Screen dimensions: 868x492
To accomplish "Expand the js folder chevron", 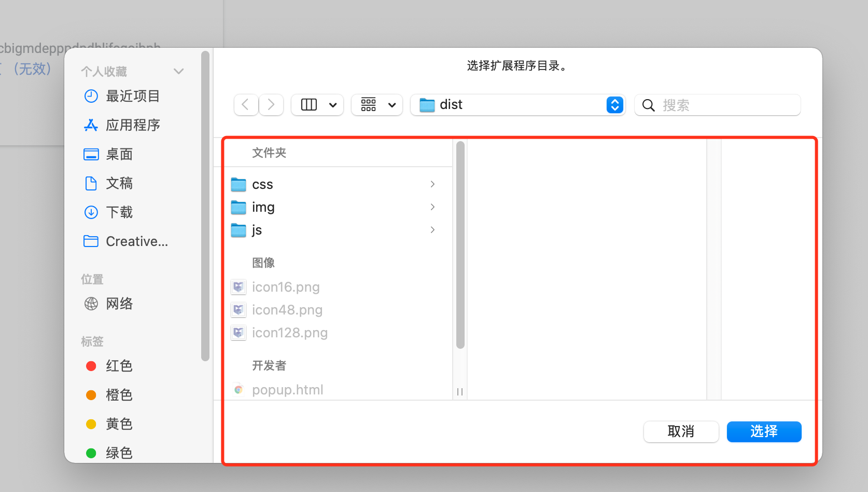I will coord(432,230).
